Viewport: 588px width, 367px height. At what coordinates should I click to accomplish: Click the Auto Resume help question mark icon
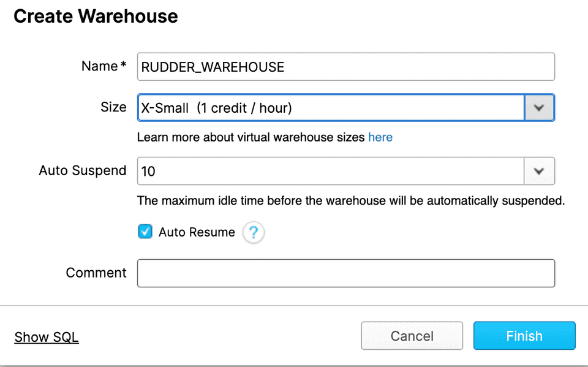point(254,233)
